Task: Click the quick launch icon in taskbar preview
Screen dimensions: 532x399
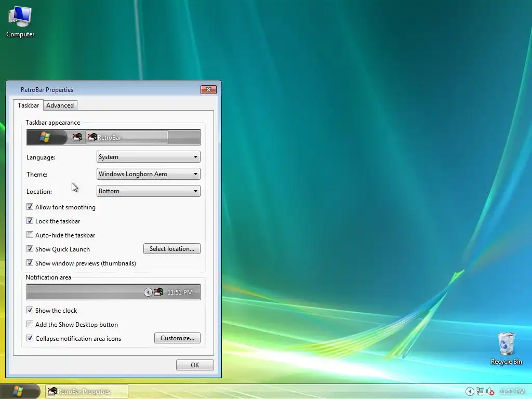Action: point(77,137)
